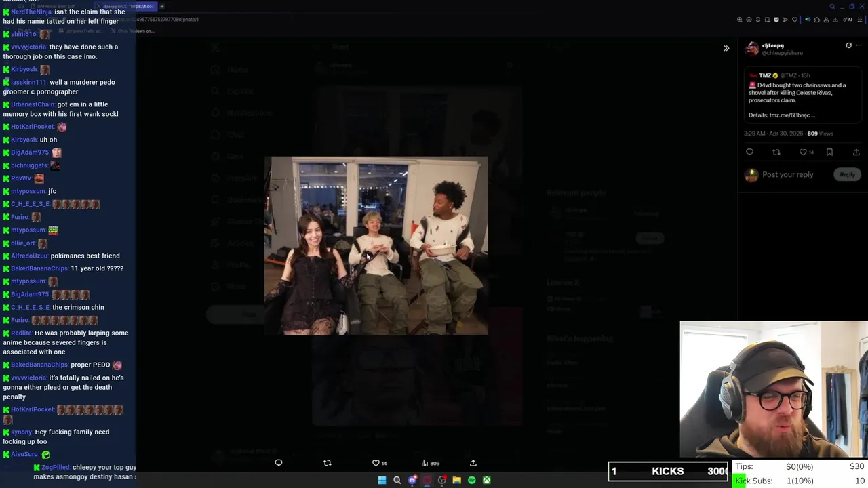The image size is (868, 488).
Task: Select the 'chleepy on X' browser tab
Action: tap(126, 6)
